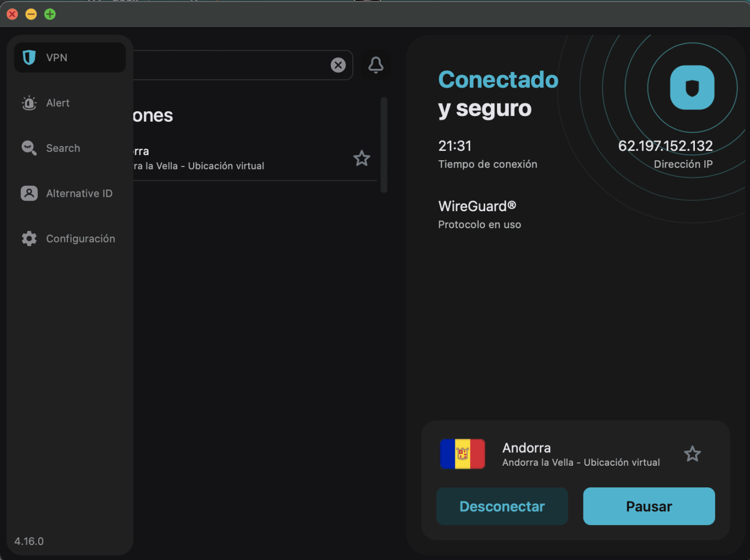This screenshot has height=560, width=750.
Task: Favorite the connected Andorra location card
Action: click(692, 454)
